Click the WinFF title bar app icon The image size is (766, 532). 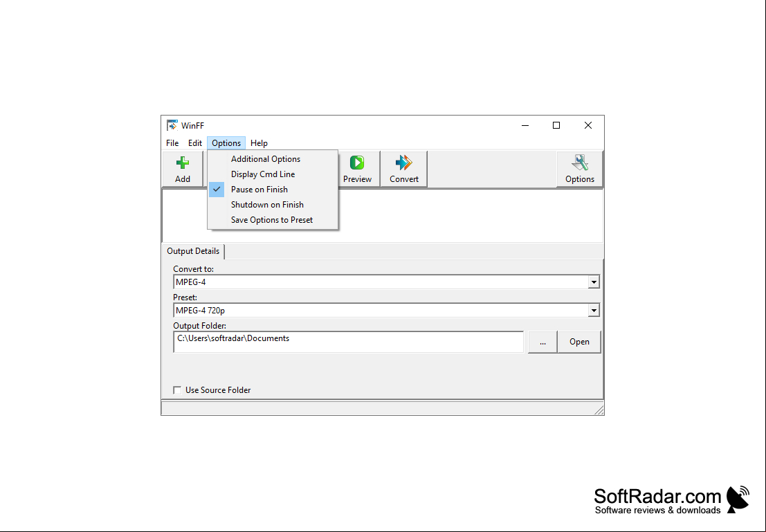pyautogui.click(x=172, y=125)
